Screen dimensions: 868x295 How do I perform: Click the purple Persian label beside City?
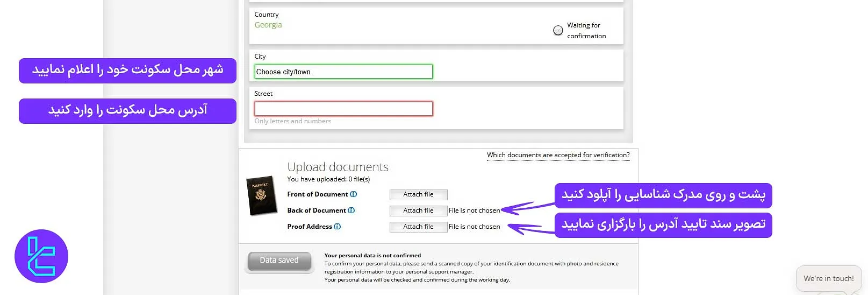[127, 71]
